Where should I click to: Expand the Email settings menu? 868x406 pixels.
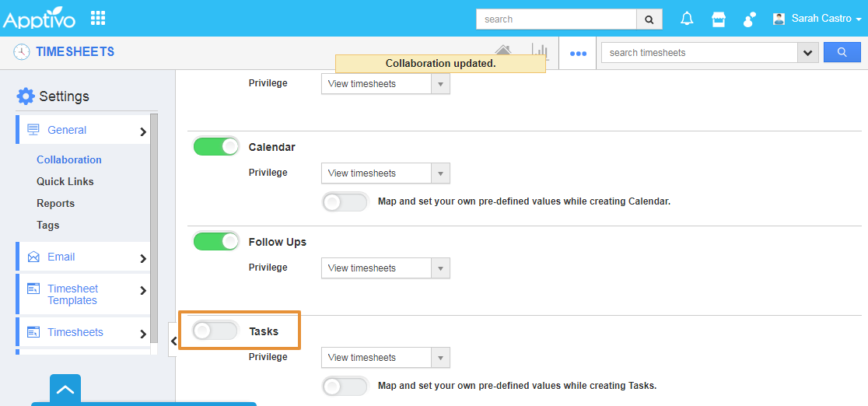pyautogui.click(x=82, y=257)
